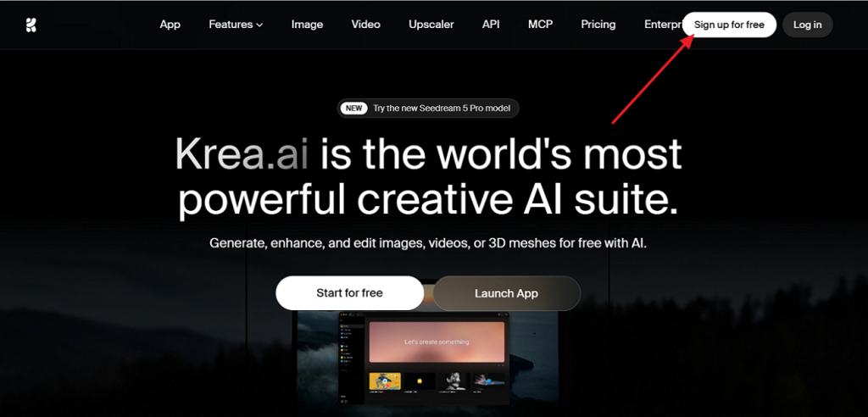Expand the Features dropdown menu
The width and height of the screenshot is (868, 417).
[x=236, y=25]
